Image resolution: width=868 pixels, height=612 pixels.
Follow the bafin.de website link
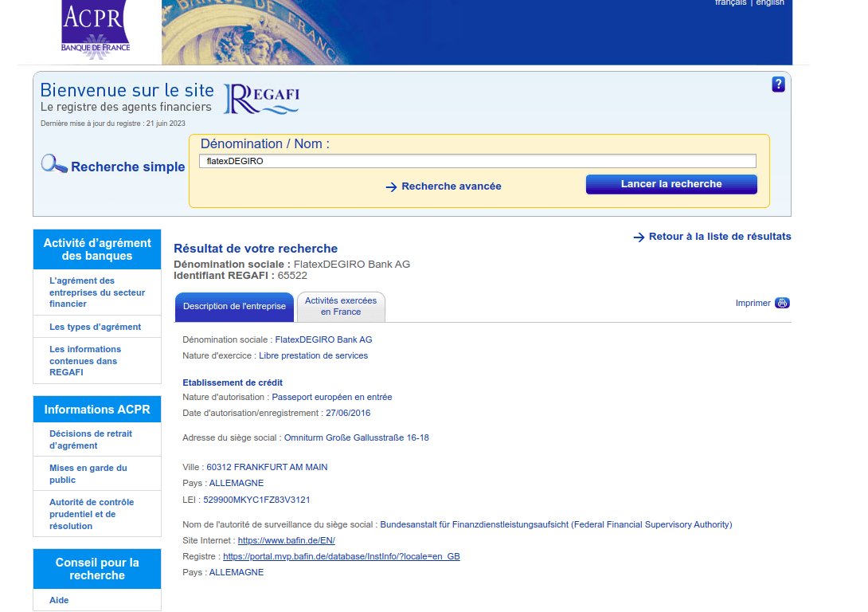coord(285,539)
